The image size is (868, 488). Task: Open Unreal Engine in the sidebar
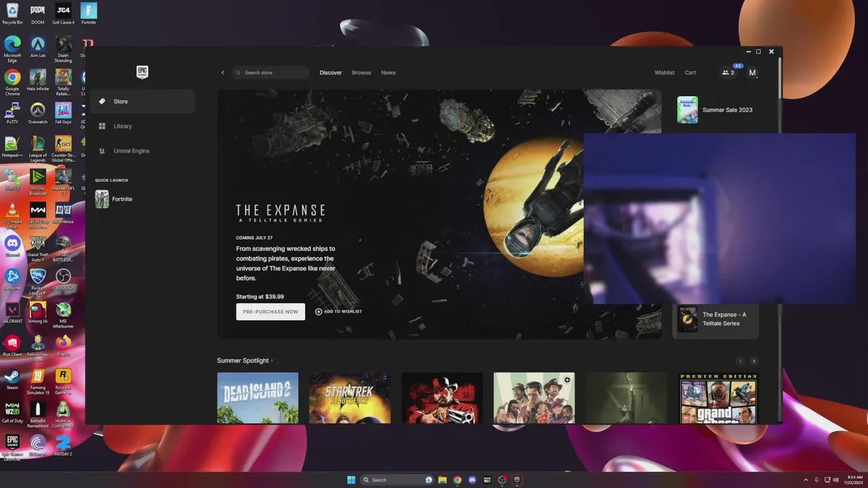(131, 151)
